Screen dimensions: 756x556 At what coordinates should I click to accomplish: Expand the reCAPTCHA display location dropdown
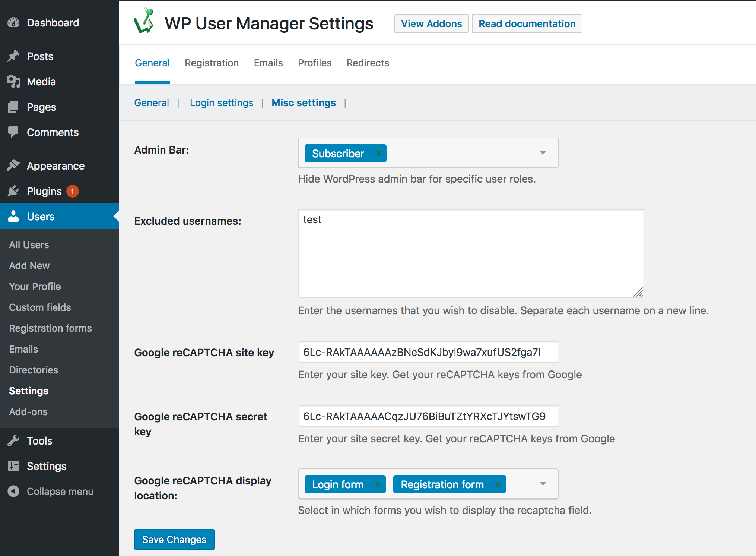pos(543,484)
